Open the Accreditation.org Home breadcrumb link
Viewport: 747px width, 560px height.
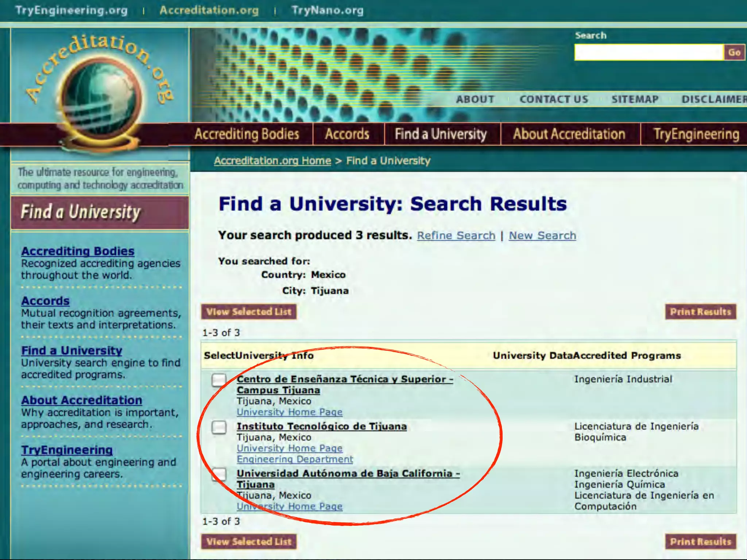[x=272, y=161]
